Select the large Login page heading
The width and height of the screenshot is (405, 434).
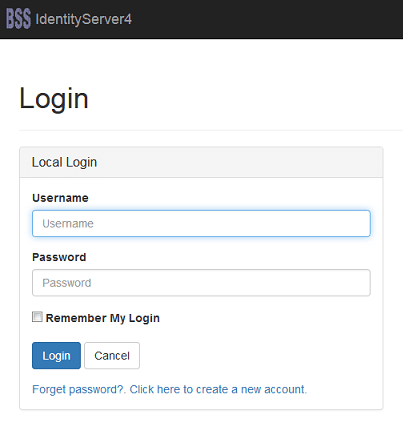coord(54,99)
